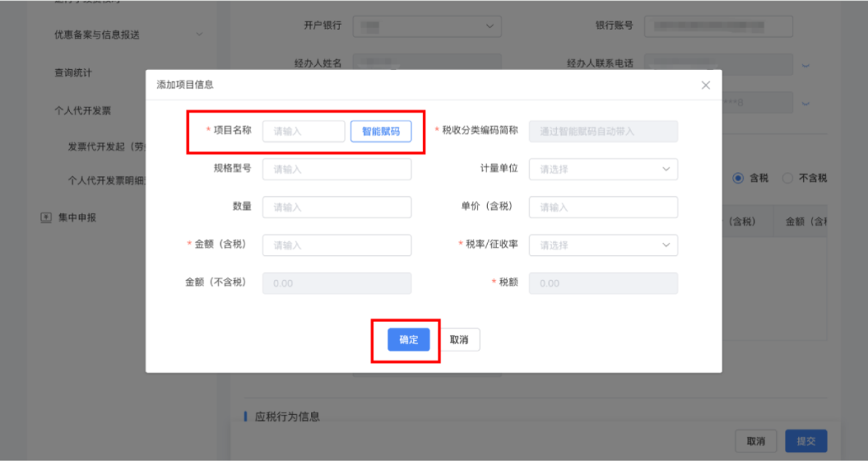Click the 智能赋码 button
This screenshot has height=461, width=868.
[x=381, y=131]
